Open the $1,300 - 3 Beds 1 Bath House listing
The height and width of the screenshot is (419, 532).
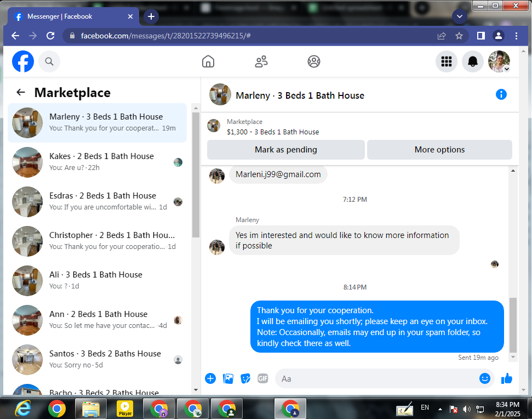tap(273, 132)
